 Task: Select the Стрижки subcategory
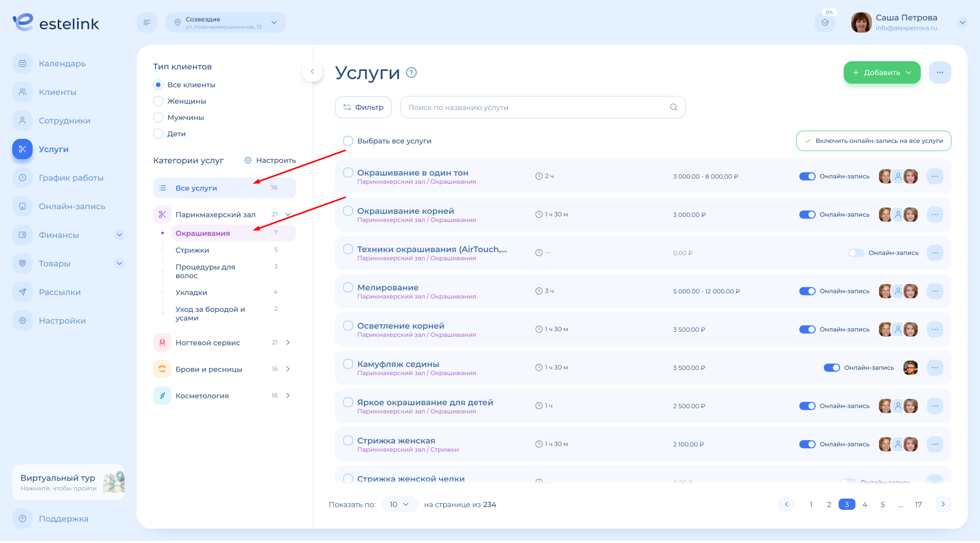pos(192,250)
